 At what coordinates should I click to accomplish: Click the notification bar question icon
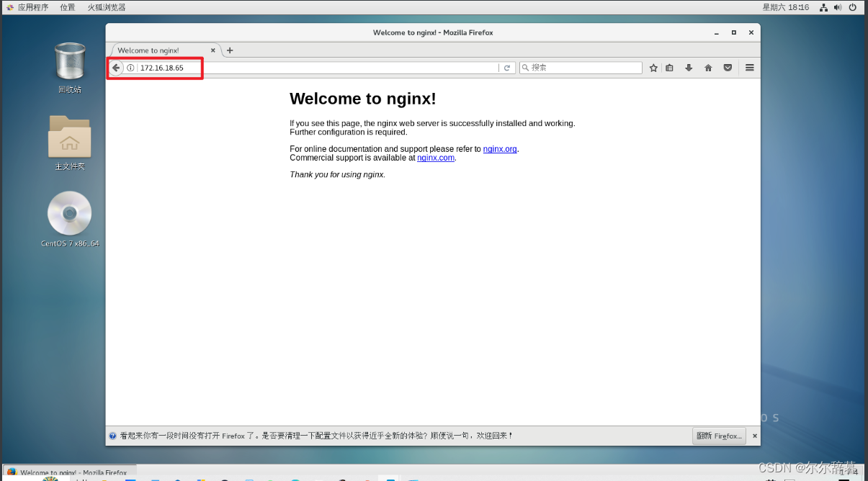[x=113, y=436]
